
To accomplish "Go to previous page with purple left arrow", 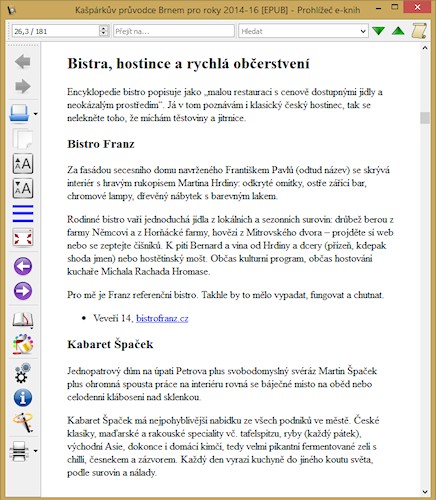I will tap(23, 266).
